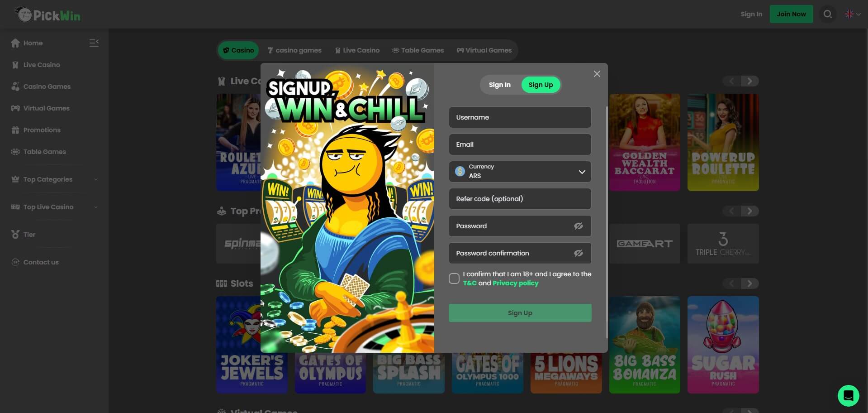Select the Casino tab
This screenshot has height=413, width=868.
238,50
